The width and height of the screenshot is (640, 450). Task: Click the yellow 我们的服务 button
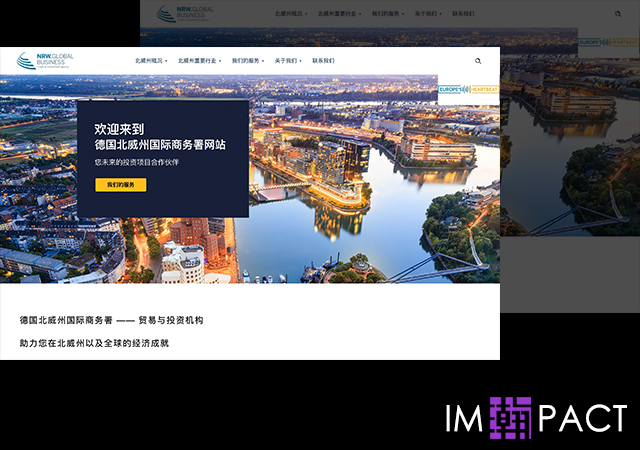pyautogui.click(x=121, y=185)
